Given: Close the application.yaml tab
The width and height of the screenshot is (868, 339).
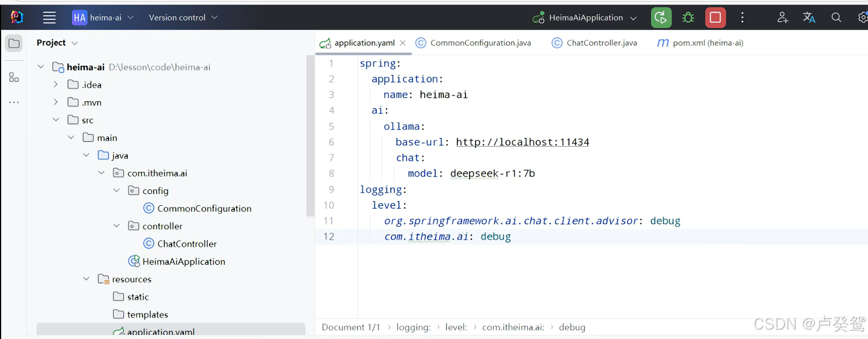Looking at the screenshot, I should click(x=402, y=43).
